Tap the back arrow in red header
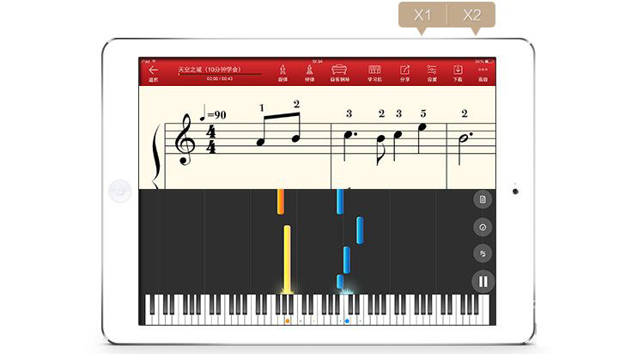644x354 pixels. 154,70
